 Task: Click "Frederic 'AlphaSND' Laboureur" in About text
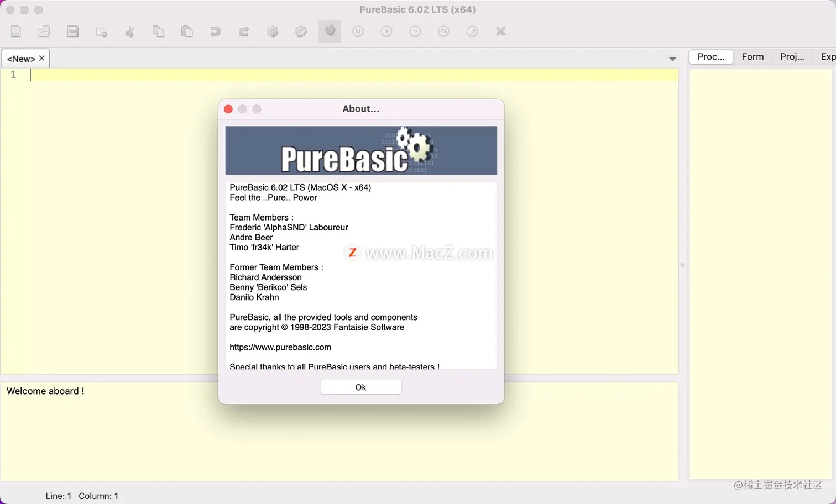point(289,228)
